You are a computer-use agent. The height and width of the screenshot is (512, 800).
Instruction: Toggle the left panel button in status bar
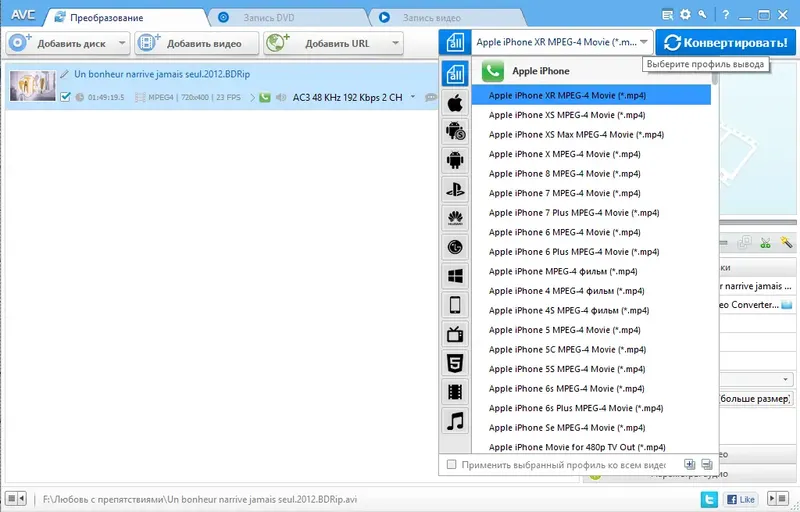pos(15,498)
